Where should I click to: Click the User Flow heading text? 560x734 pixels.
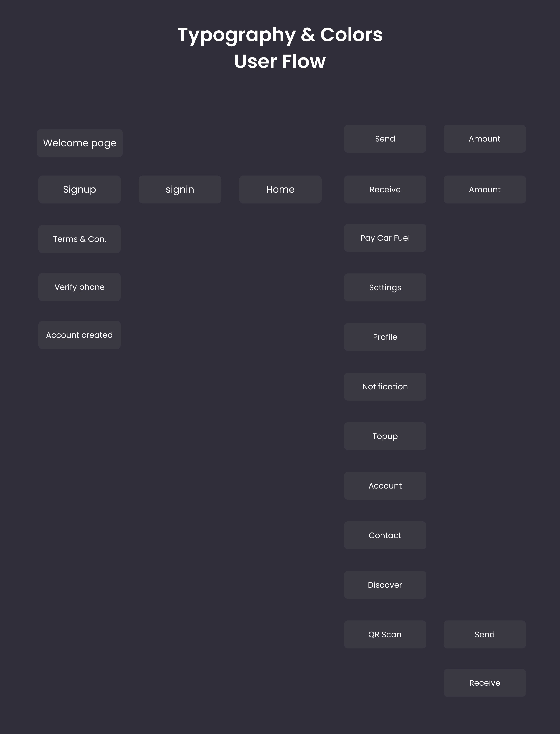pos(280,61)
